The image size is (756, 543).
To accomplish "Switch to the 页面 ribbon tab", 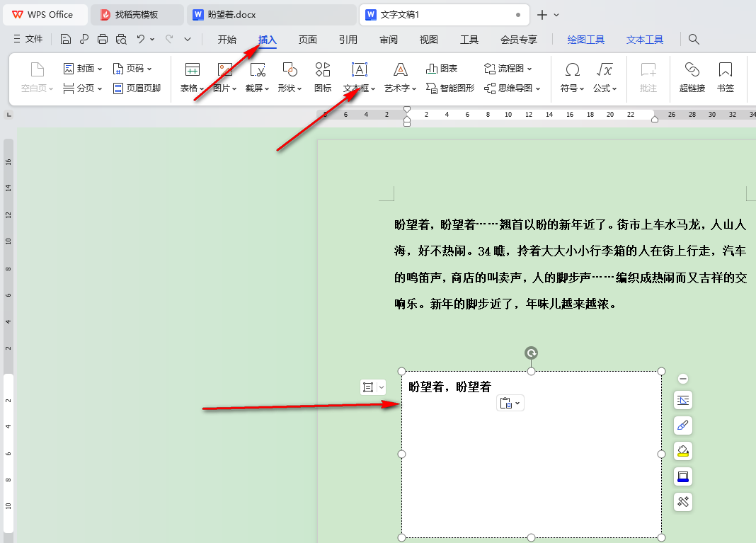I will 308,40.
